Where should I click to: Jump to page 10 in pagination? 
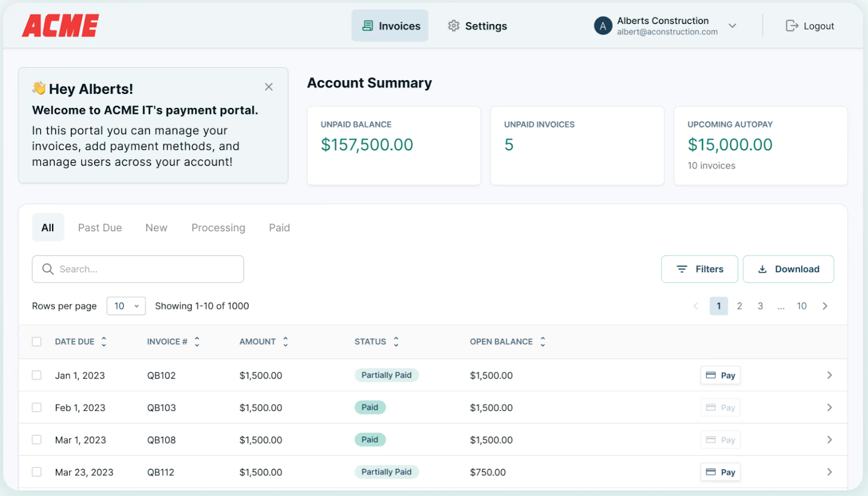coord(802,306)
